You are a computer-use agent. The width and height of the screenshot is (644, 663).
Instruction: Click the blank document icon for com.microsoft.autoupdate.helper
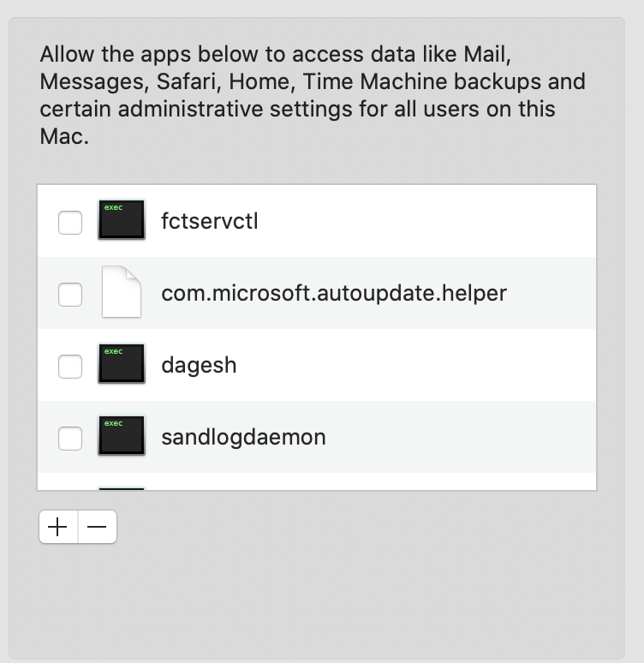click(121, 293)
